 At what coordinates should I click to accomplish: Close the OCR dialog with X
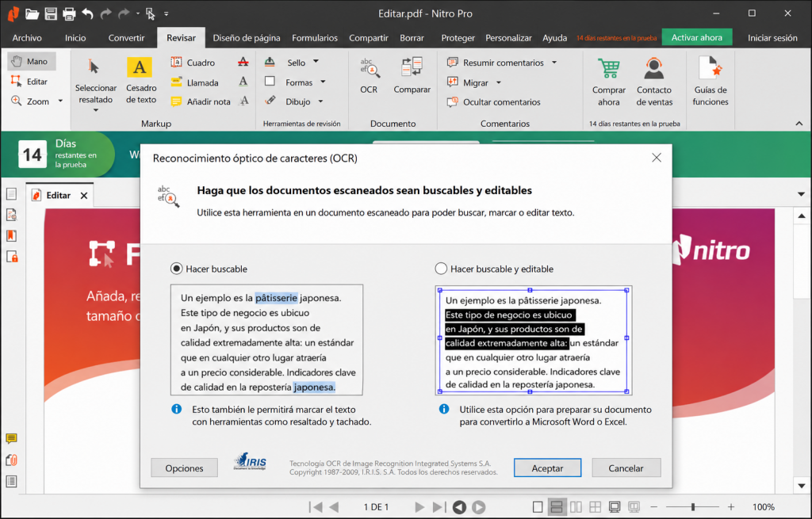[x=656, y=158]
